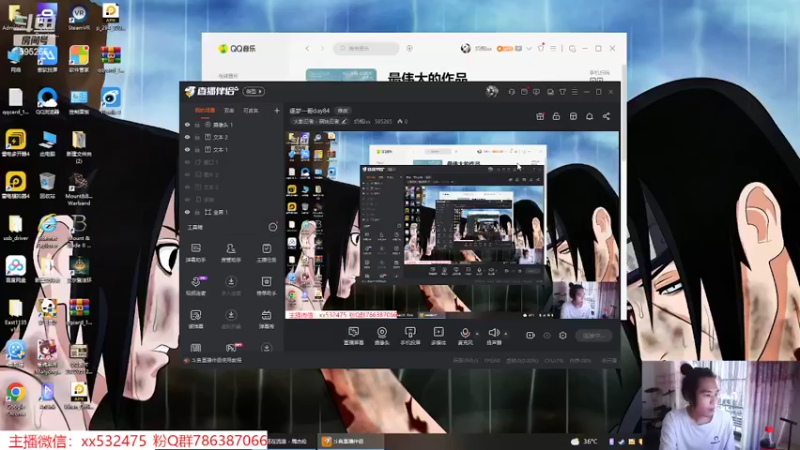Go back in QQ音乐 window
The image size is (800, 450).
[307, 48]
